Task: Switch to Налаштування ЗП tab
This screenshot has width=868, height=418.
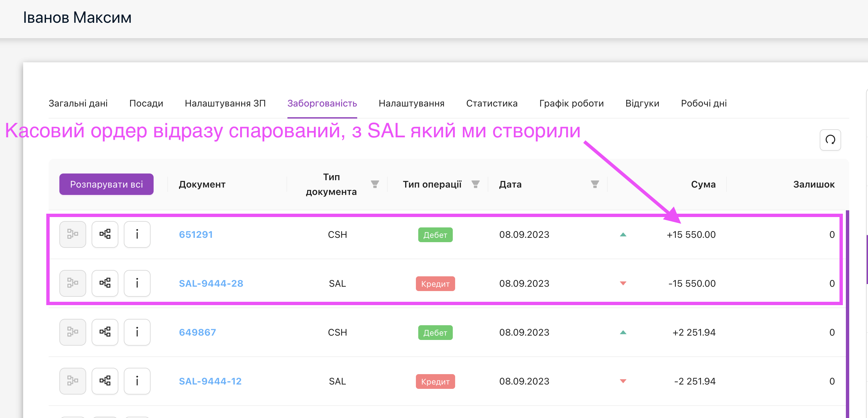Action: (x=225, y=103)
